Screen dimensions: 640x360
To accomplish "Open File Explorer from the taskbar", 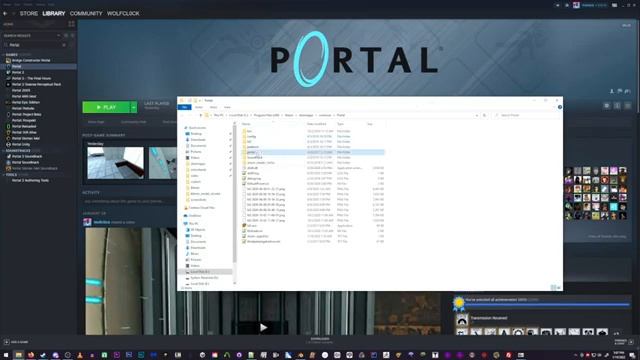I will pos(18,355).
